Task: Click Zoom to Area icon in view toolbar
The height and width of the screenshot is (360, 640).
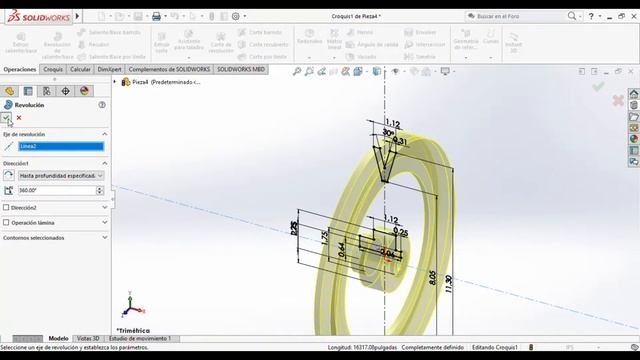Action: pyautogui.click(x=309, y=71)
